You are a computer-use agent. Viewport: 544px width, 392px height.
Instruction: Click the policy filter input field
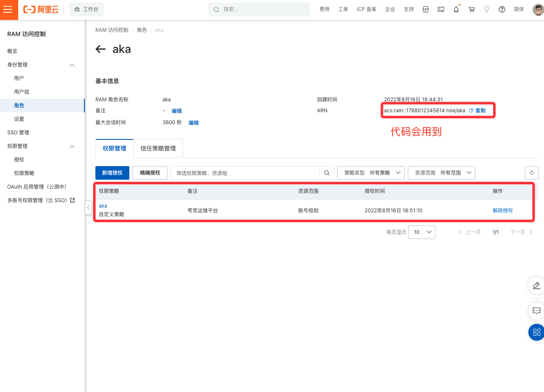pos(246,173)
